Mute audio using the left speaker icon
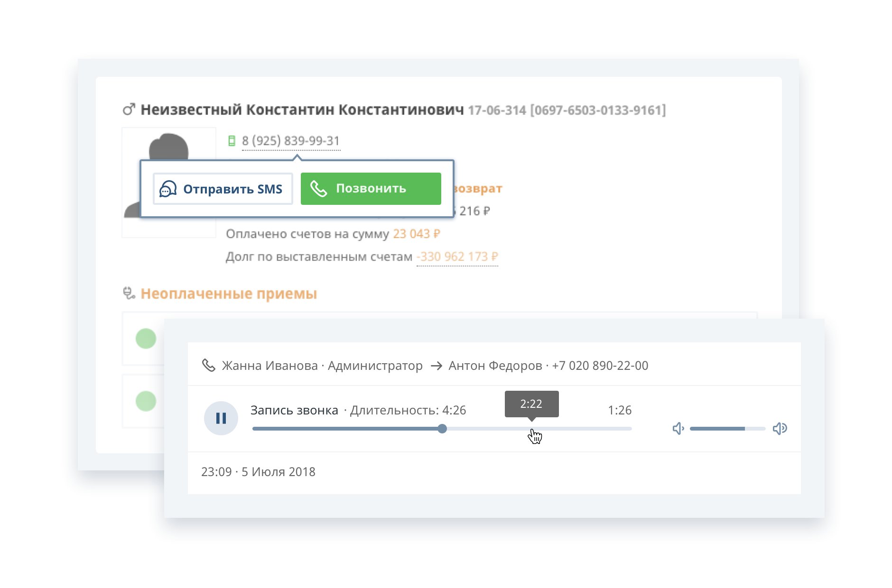This screenshot has width=892, height=588. click(x=677, y=428)
